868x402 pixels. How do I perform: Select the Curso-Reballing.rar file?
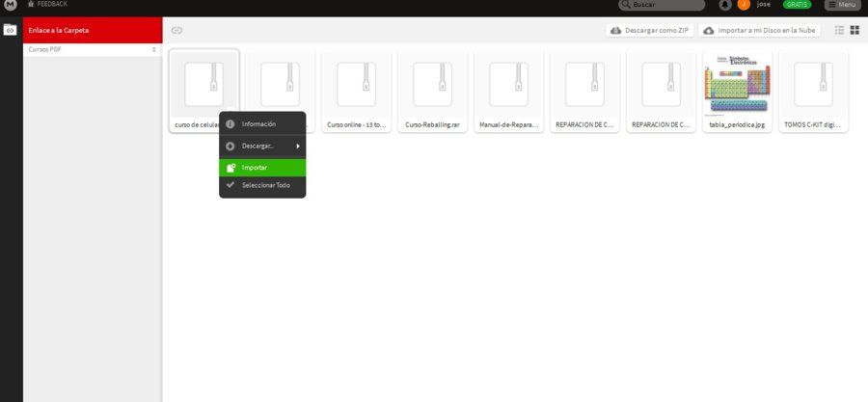433,92
